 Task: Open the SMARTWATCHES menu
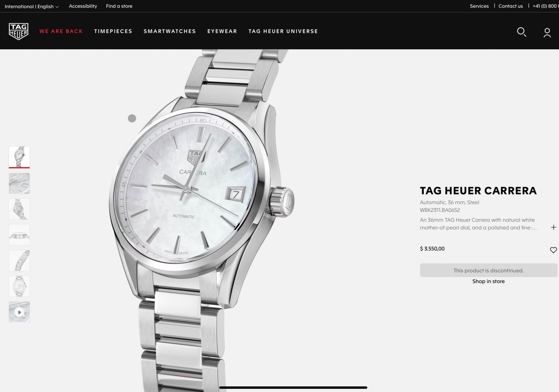pos(170,31)
